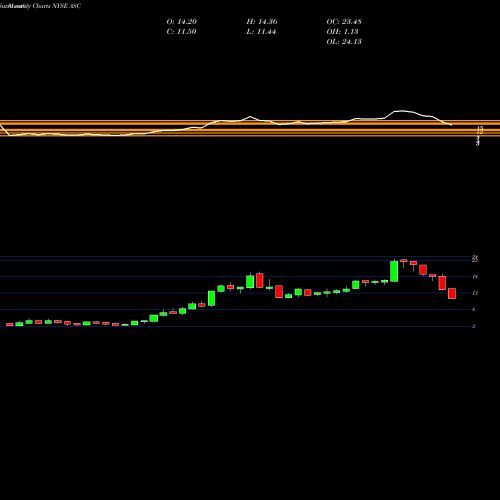
Task: Click the white indicator line at its peak
Action: click(403, 111)
